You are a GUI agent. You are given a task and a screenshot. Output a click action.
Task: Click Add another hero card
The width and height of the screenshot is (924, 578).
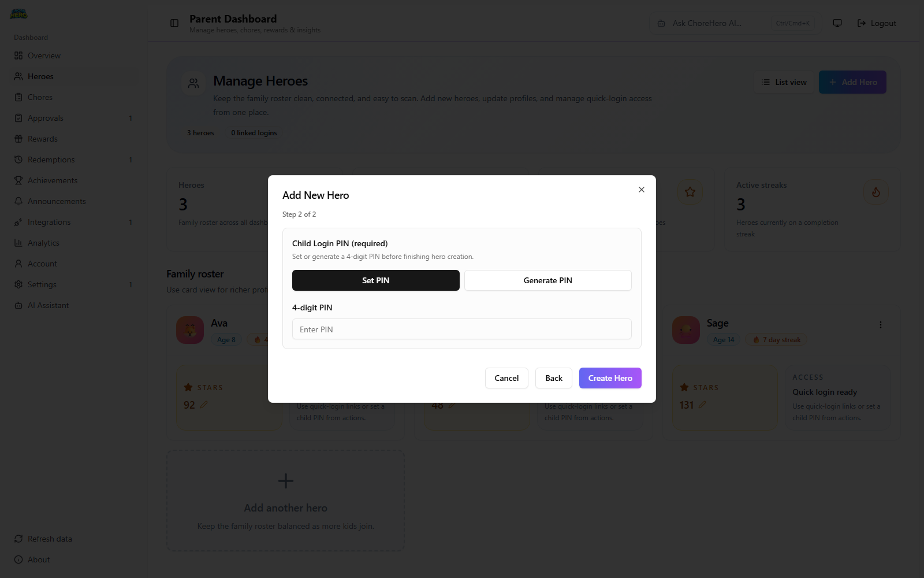click(x=285, y=501)
